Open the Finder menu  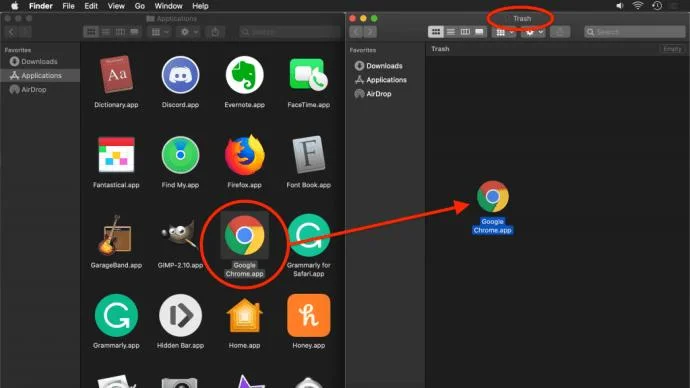coord(41,6)
